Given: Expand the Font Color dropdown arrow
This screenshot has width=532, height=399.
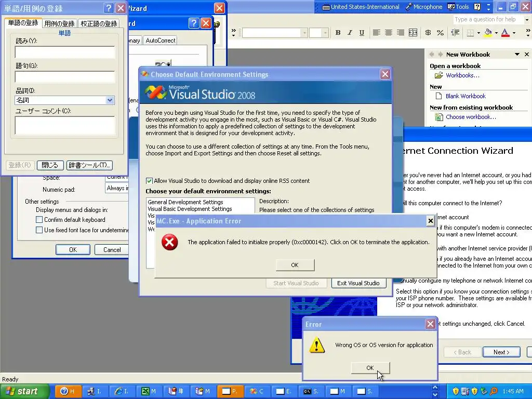Looking at the screenshot, I should (514, 33).
